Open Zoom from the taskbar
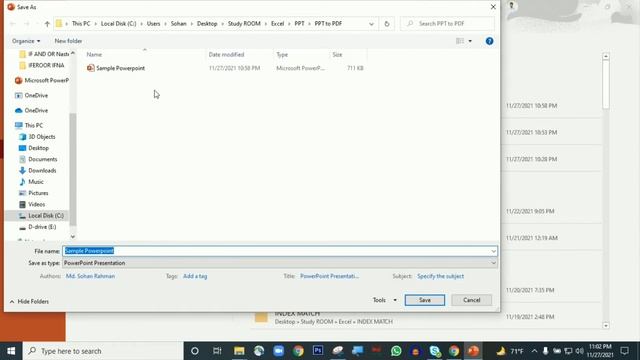Viewport: 640px width, 360px height. 278,351
